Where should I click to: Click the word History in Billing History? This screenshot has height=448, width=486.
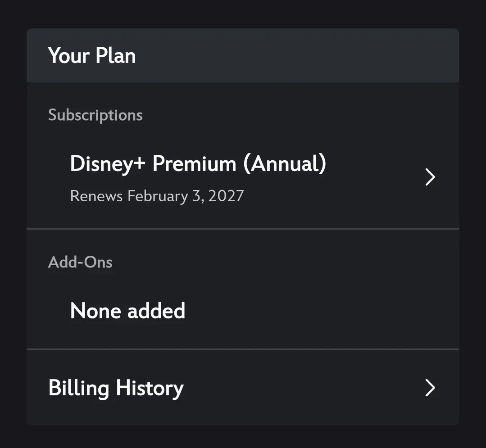(150, 388)
